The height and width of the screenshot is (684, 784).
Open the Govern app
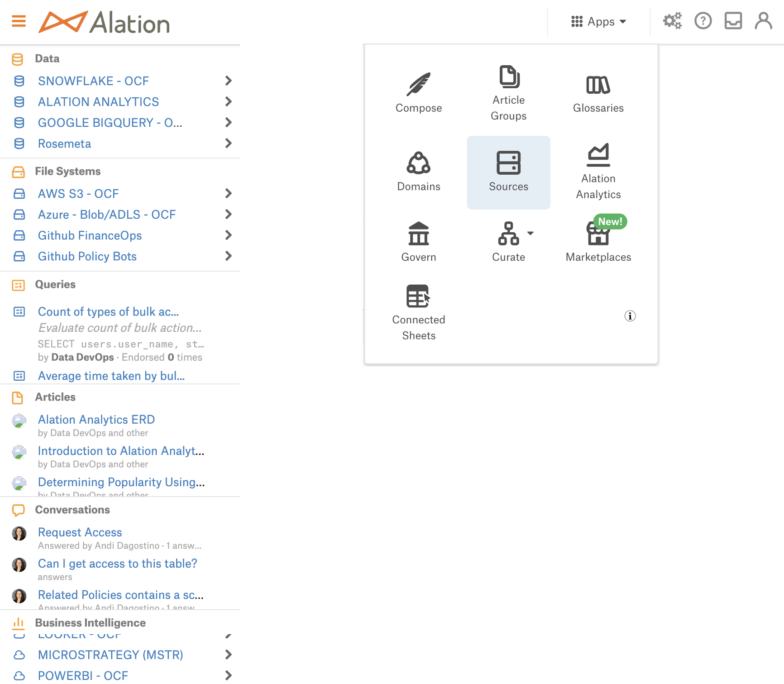pyautogui.click(x=419, y=242)
